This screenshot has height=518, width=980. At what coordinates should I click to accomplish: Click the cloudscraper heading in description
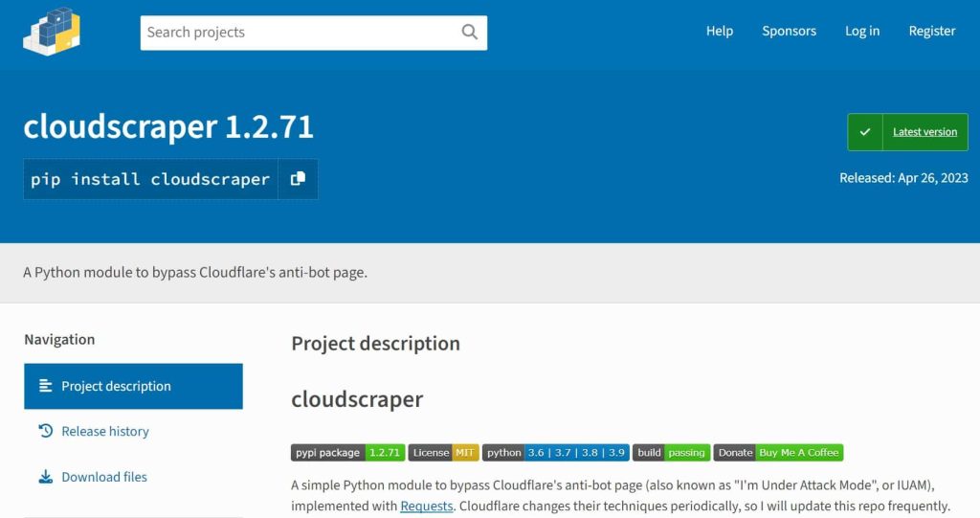point(357,399)
